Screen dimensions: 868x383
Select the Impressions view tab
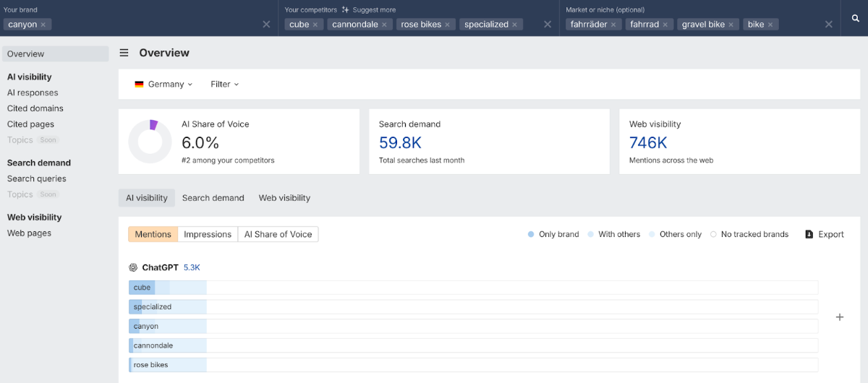208,234
